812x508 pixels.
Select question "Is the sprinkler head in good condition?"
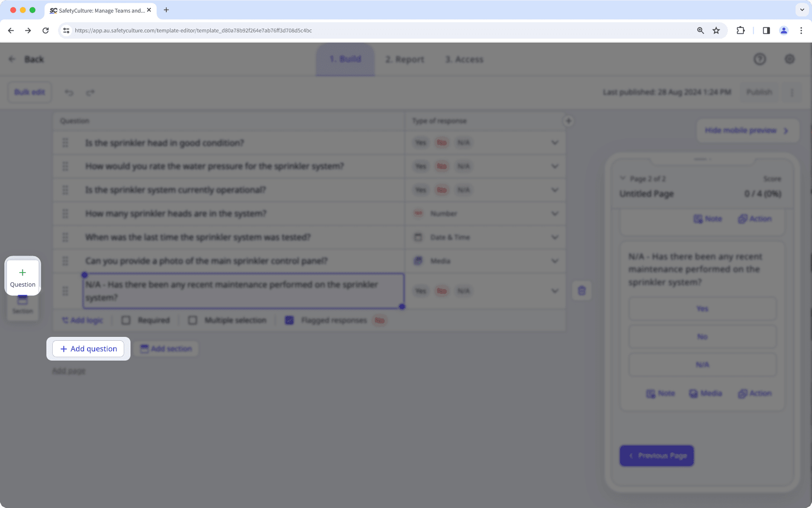tap(164, 143)
